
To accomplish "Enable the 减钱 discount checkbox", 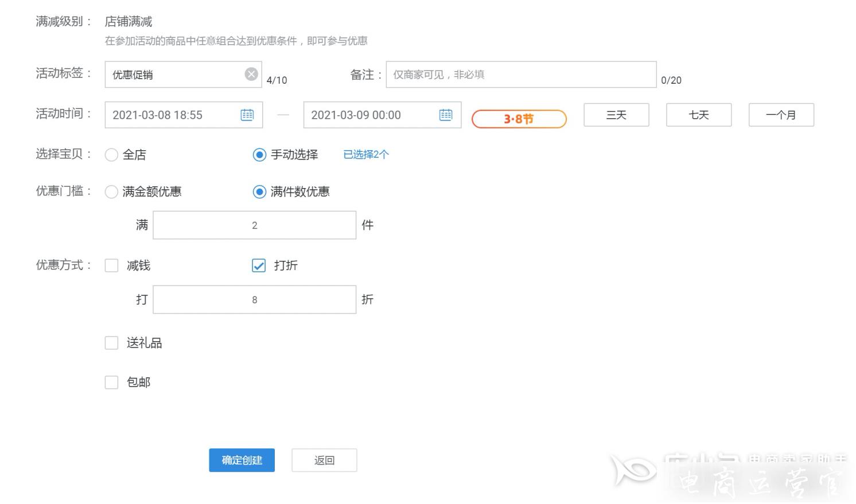I will [x=111, y=265].
